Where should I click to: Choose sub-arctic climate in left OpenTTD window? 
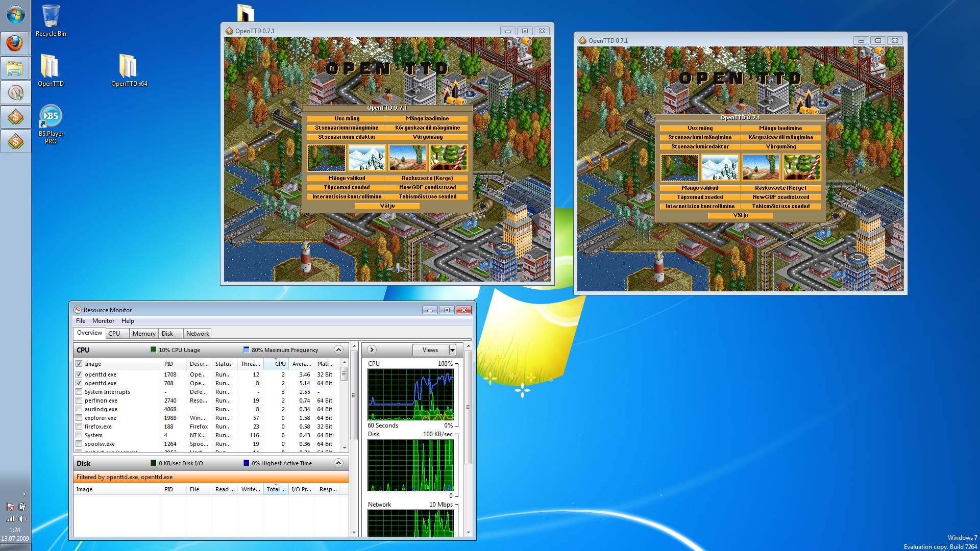click(367, 158)
